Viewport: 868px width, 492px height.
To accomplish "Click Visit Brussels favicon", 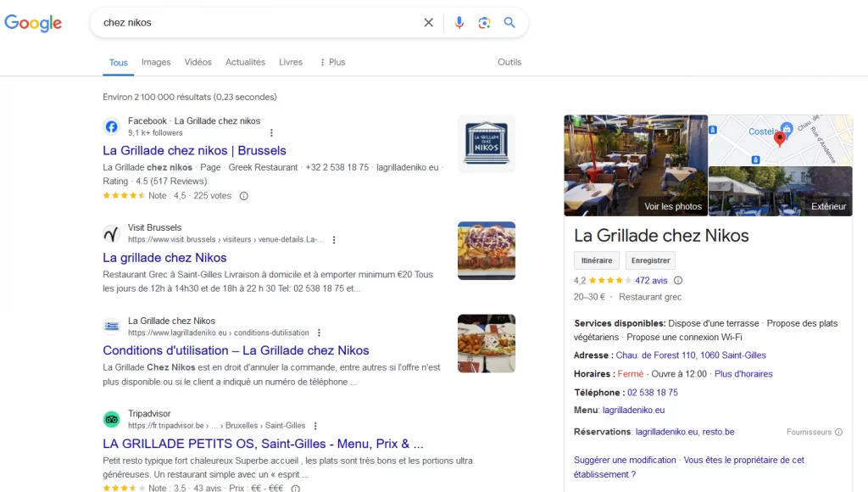I will [x=111, y=234].
